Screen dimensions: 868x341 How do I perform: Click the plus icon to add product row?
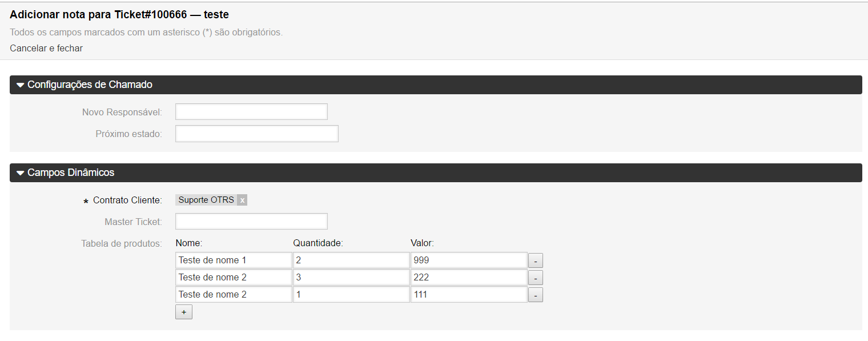183,311
